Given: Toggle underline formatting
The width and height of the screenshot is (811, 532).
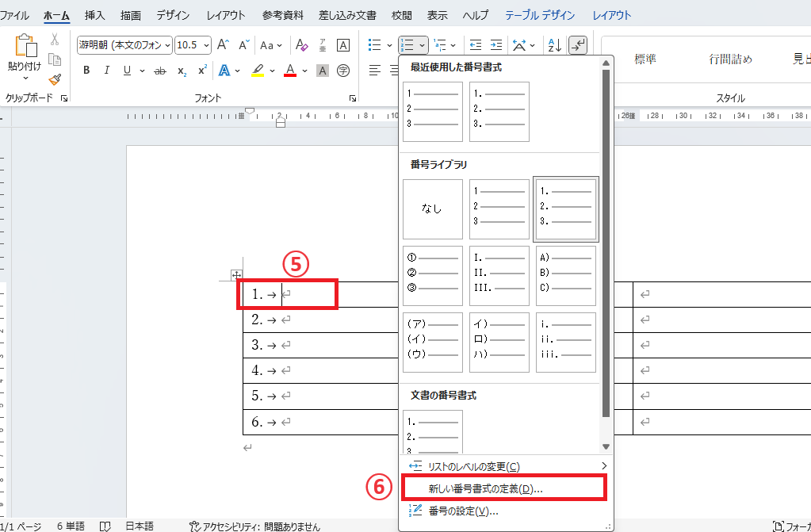Looking at the screenshot, I should click(127, 71).
